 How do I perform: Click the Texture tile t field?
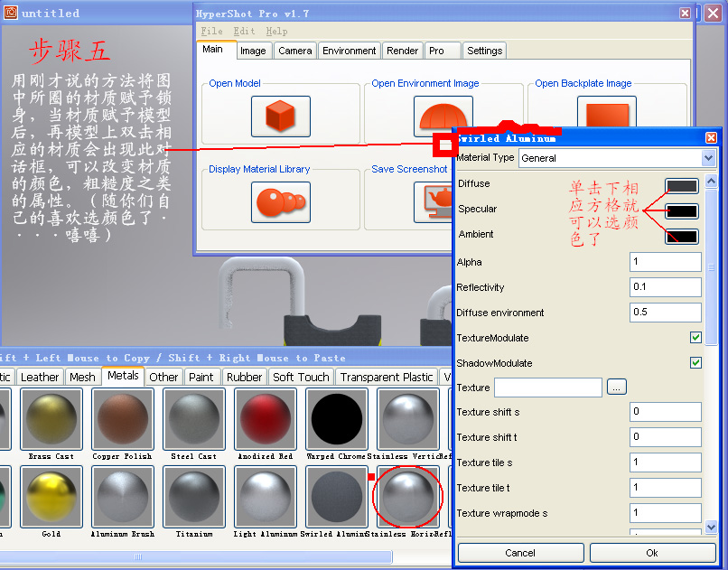(x=666, y=488)
